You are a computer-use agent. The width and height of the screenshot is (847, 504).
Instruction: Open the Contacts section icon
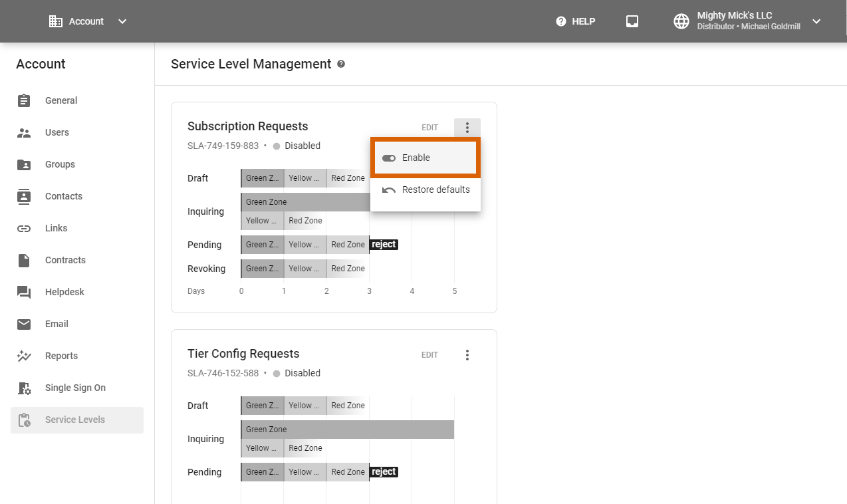point(24,196)
